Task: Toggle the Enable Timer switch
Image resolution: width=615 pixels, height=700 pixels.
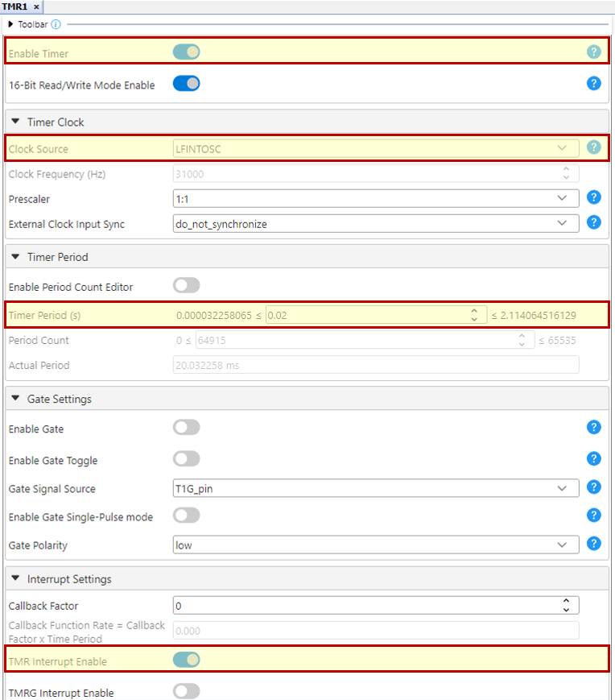Action: (x=186, y=52)
